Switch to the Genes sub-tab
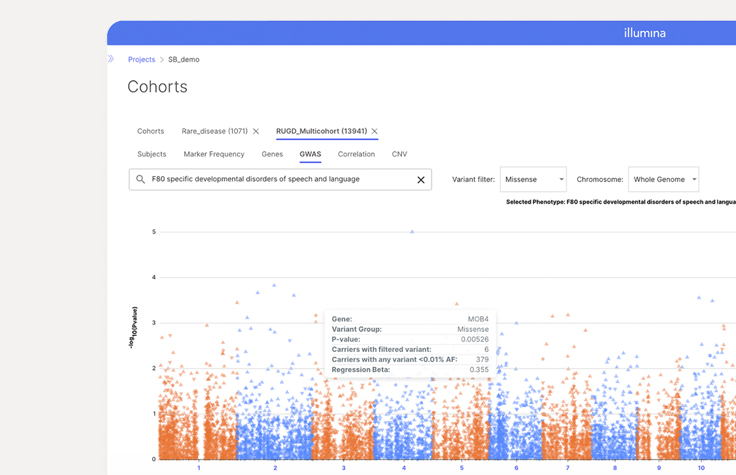Viewport: 736px width, 475px height. [x=272, y=154]
